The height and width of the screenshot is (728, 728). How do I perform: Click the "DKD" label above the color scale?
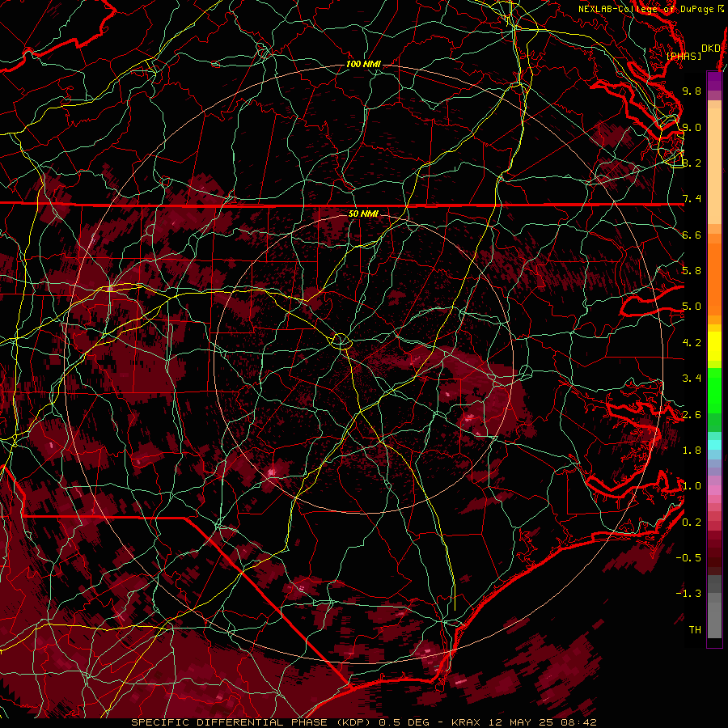click(711, 49)
